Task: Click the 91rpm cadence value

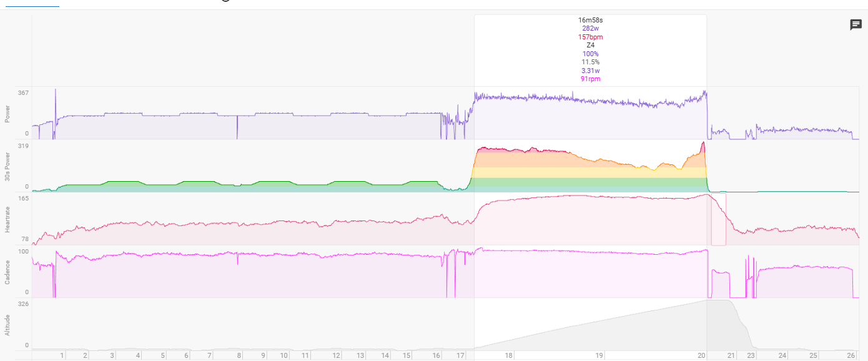Action: (x=590, y=79)
